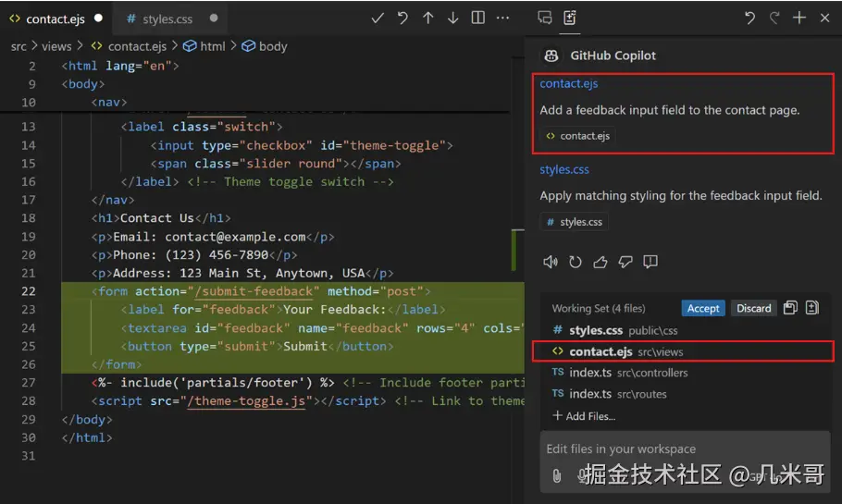Undo last edit in Copilot panel
The image size is (842, 504).
(749, 18)
